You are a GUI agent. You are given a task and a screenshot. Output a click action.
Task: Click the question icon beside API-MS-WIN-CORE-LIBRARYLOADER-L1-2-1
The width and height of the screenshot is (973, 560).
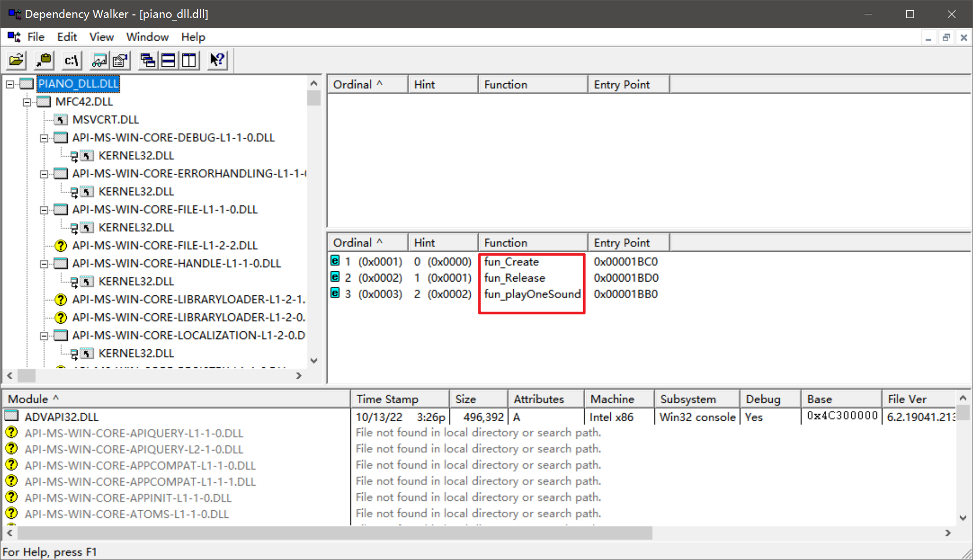click(61, 300)
